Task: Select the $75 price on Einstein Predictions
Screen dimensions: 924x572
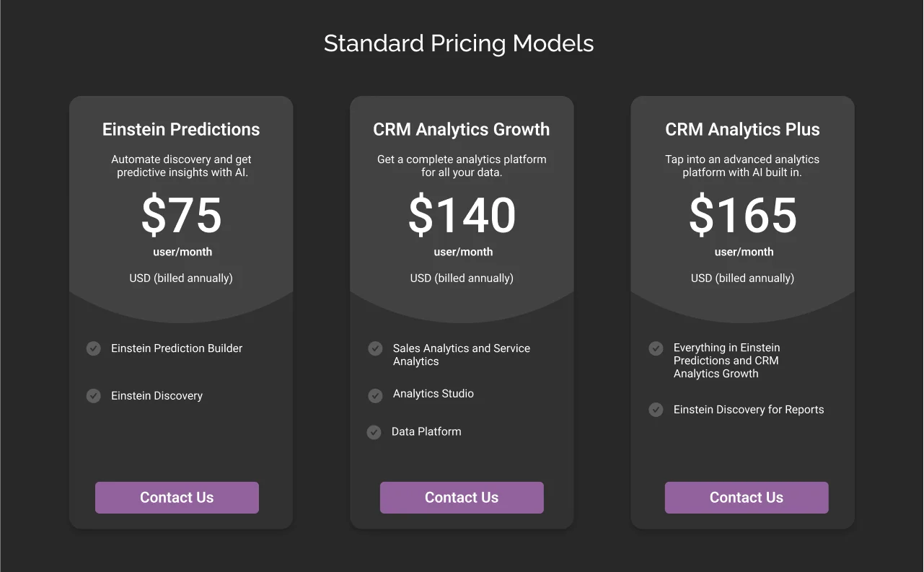Action: [181, 215]
